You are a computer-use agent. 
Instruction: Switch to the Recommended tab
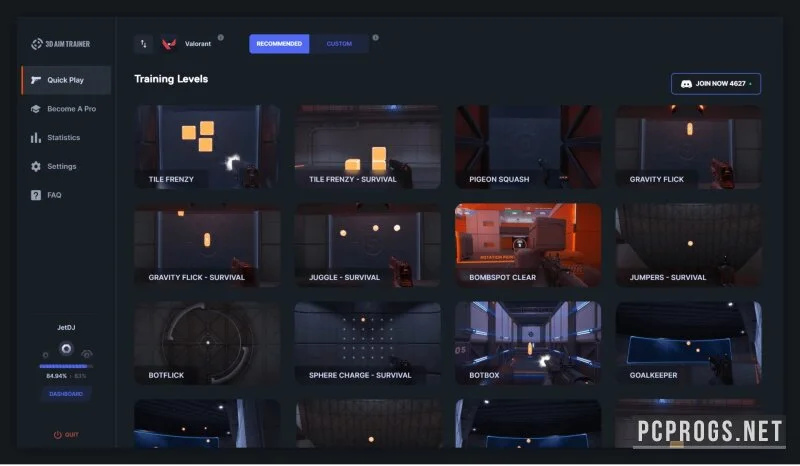tap(279, 44)
